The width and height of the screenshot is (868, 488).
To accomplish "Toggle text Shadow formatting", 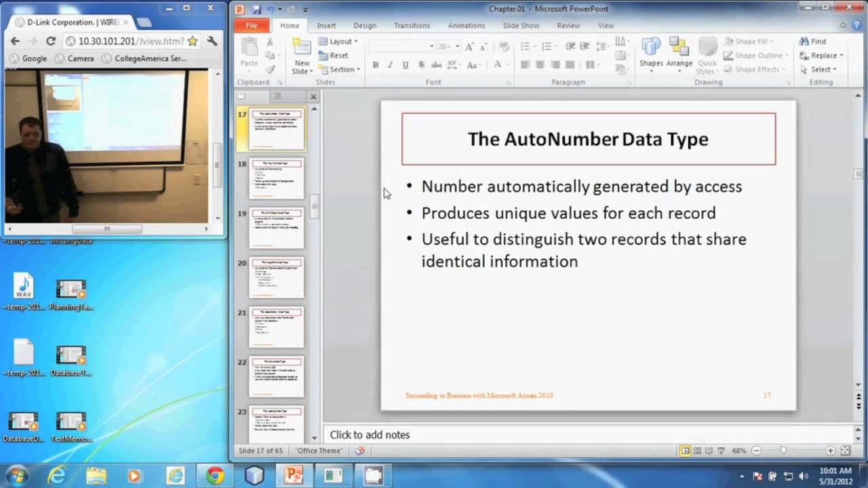I will click(x=421, y=65).
